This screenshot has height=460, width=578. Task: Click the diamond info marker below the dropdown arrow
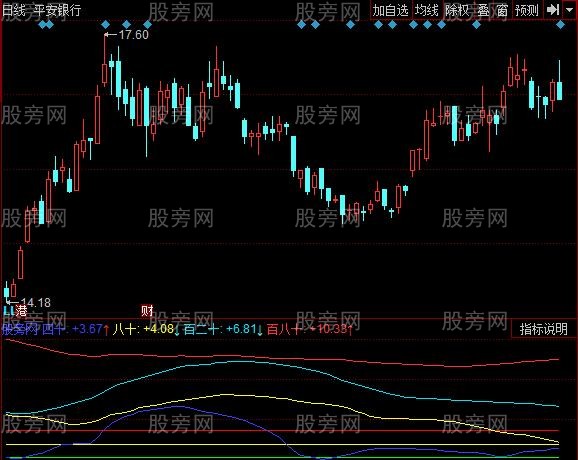561,25
